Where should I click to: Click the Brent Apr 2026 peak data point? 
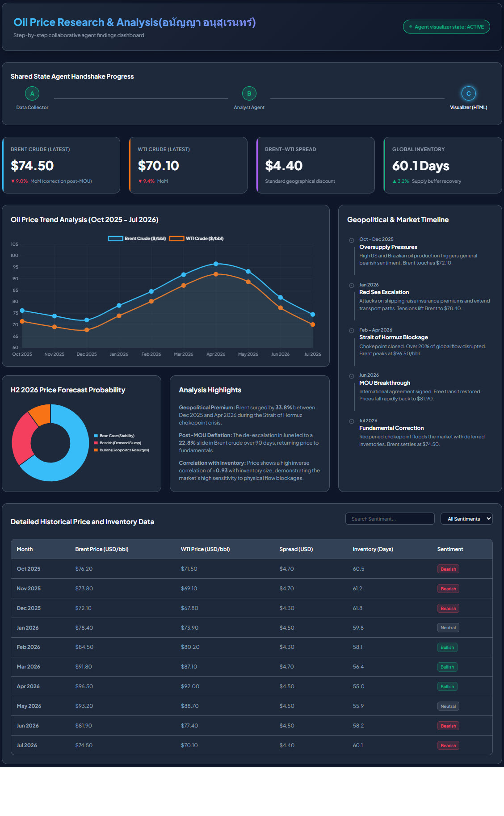[x=216, y=264]
